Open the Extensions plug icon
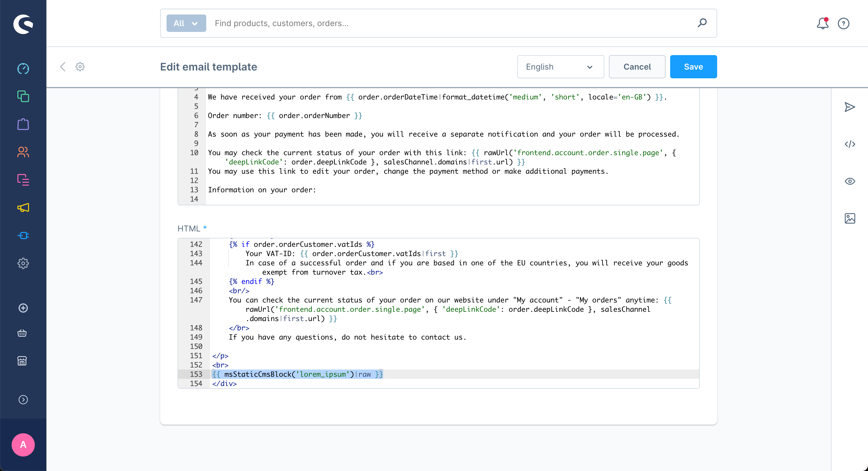 [x=23, y=236]
